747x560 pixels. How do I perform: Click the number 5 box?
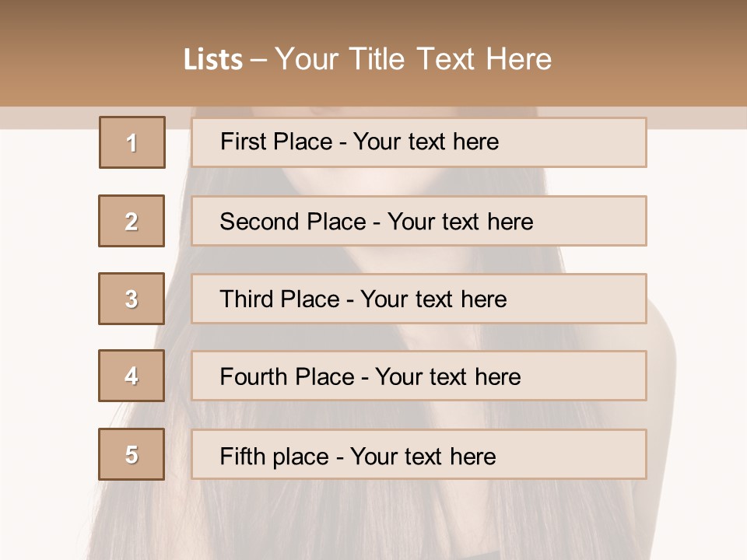point(132,455)
